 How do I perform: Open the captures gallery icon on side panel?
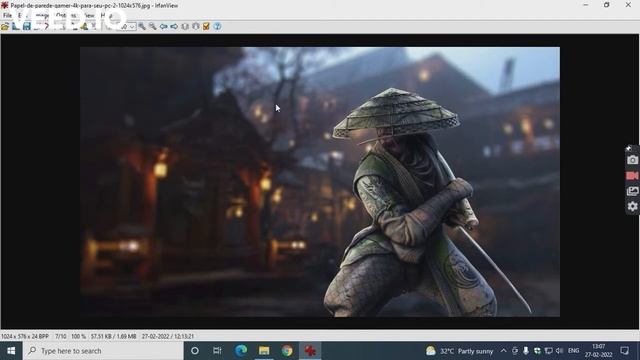632,191
